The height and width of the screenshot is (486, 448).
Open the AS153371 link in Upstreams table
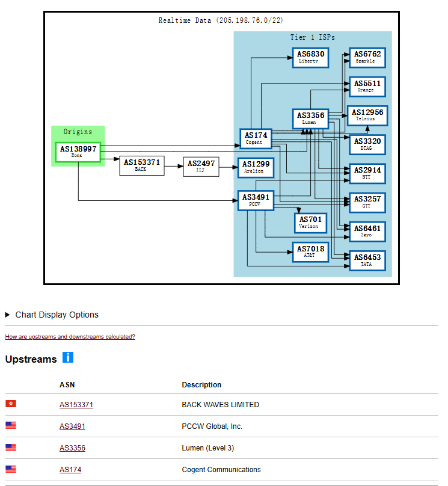76,405
